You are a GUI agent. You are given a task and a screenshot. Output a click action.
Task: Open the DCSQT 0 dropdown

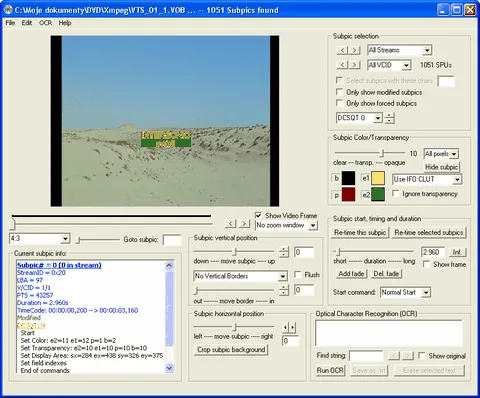point(377,118)
